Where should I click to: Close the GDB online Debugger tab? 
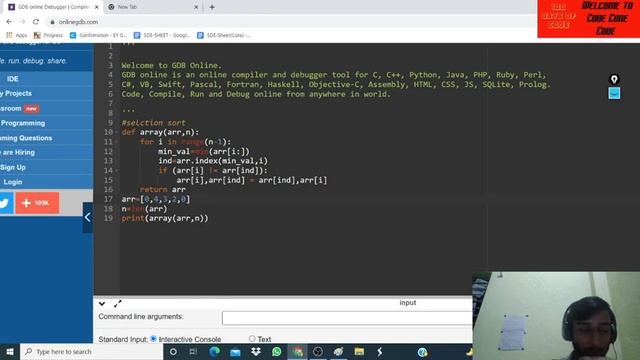pos(97,7)
